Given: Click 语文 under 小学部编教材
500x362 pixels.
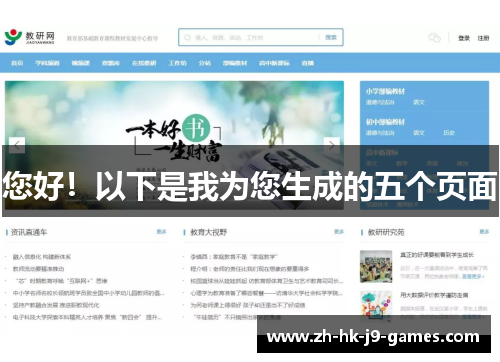Looking at the screenshot, I should [419, 102].
